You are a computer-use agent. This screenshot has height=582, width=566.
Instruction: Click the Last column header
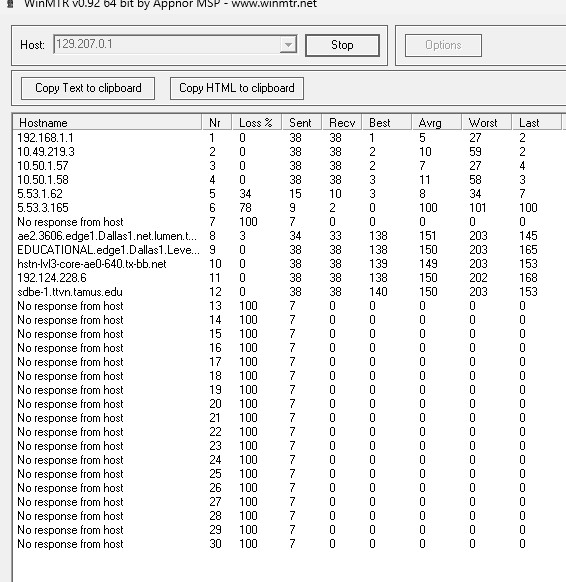537,122
